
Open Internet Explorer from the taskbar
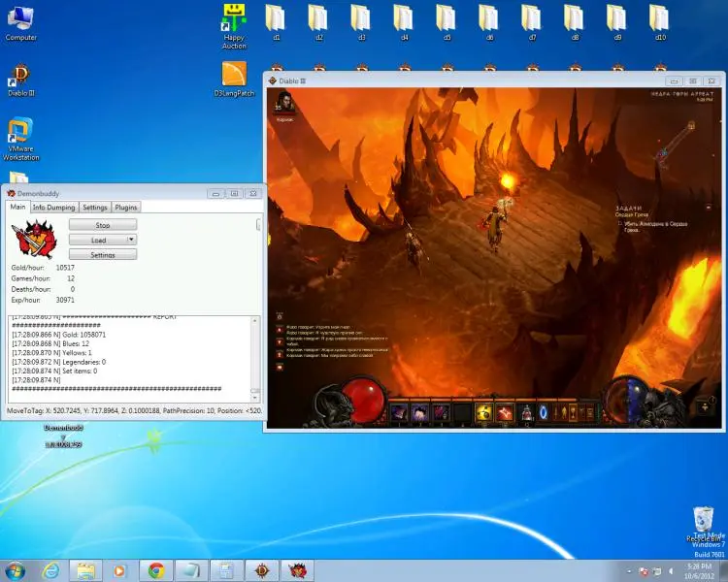click(x=50, y=570)
